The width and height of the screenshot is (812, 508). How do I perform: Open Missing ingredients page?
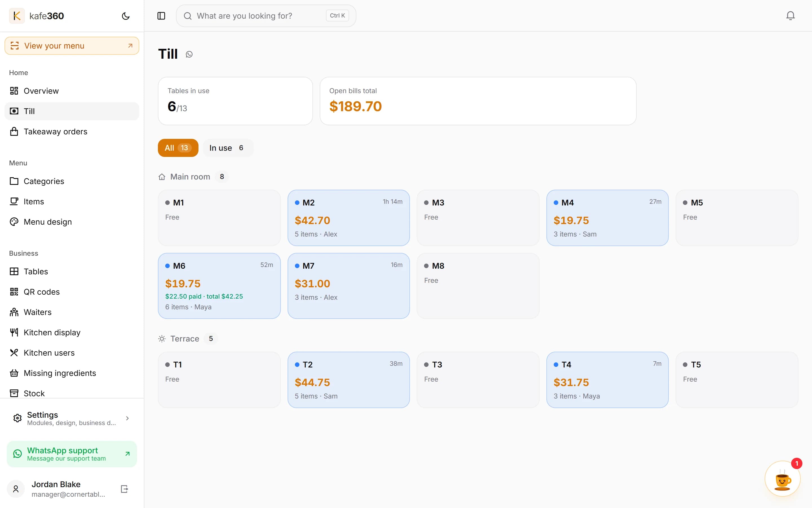[72, 373]
